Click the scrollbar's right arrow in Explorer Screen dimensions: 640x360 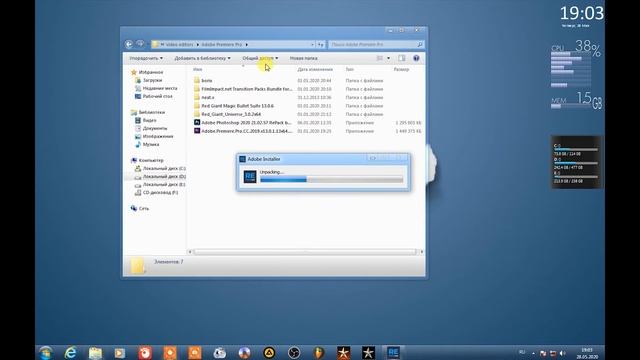click(x=421, y=252)
